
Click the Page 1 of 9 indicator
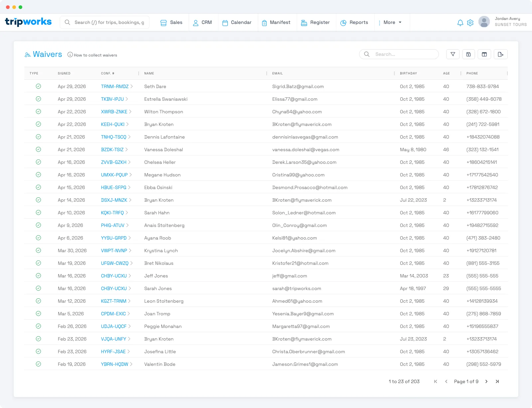tap(466, 381)
